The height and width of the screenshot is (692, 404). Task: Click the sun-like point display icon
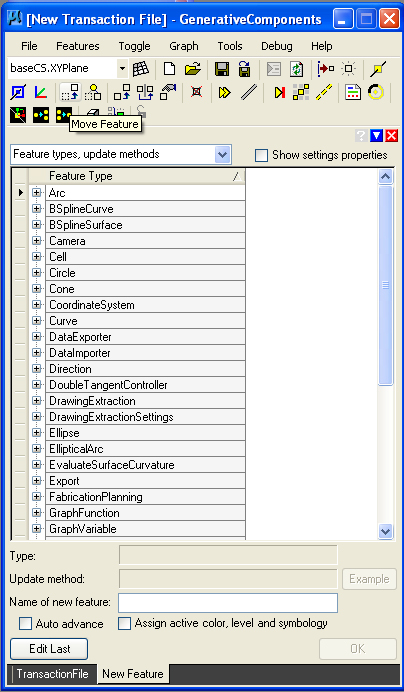coord(349,68)
